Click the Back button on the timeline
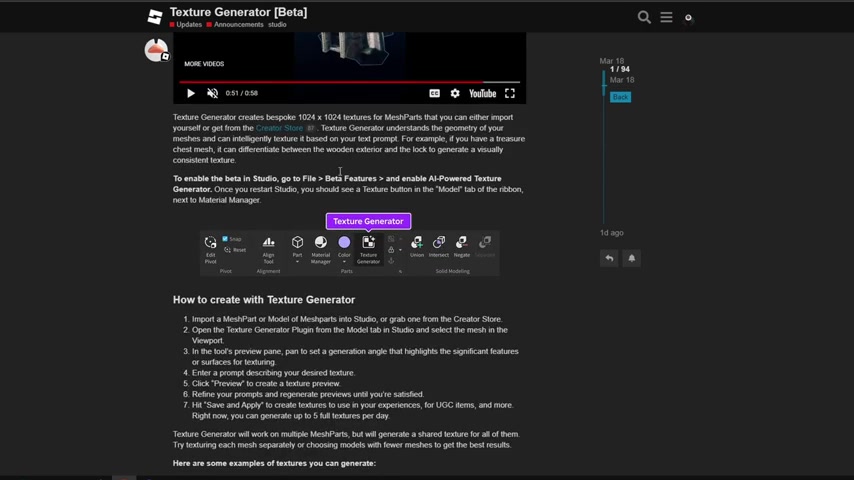854x480 pixels. click(x=620, y=97)
